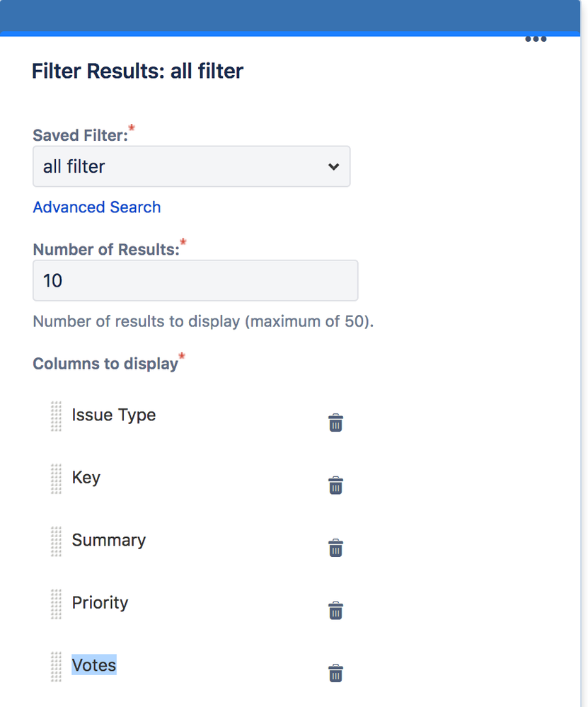The width and height of the screenshot is (588, 707).
Task: Click trash icon beside Key
Action: tap(335, 485)
